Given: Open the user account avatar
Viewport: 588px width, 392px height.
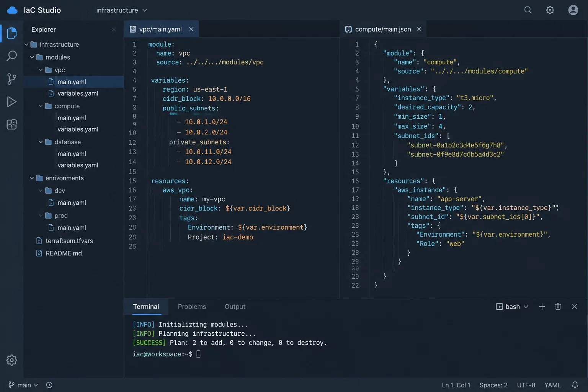Looking at the screenshot, I should pyautogui.click(x=573, y=10).
